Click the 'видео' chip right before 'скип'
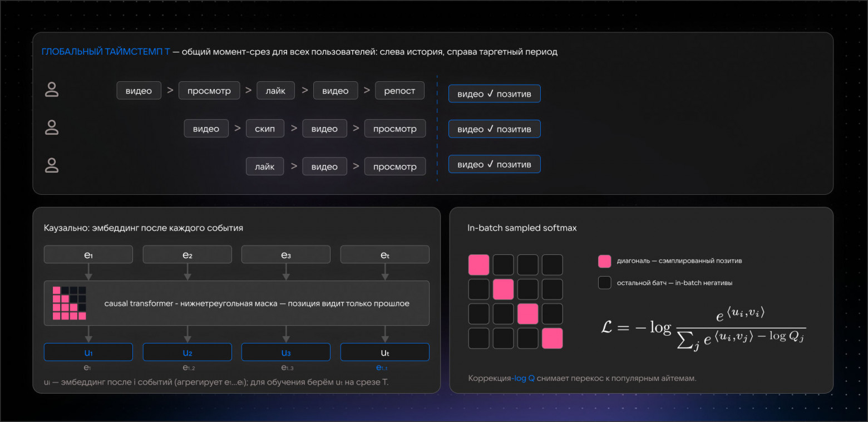The height and width of the screenshot is (422, 868). (206, 129)
